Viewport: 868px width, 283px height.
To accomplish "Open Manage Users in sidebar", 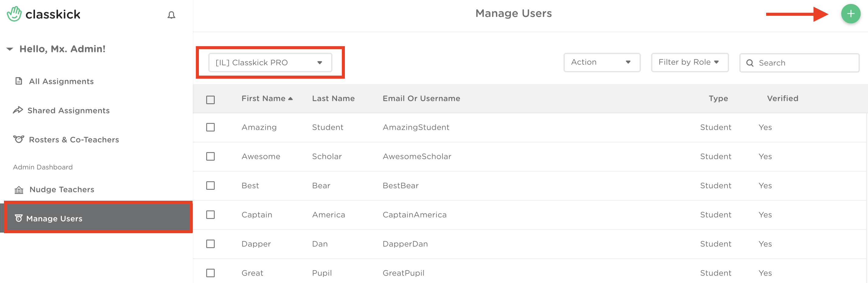I will (54, 218).
